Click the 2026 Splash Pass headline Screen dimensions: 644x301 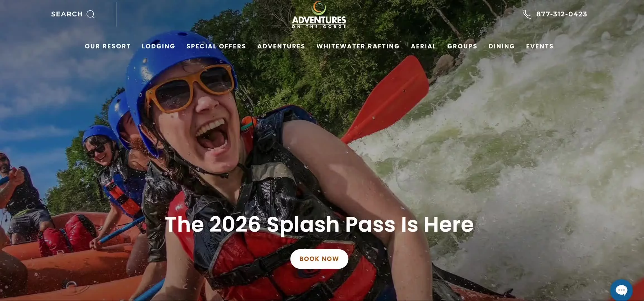(319, 225)
